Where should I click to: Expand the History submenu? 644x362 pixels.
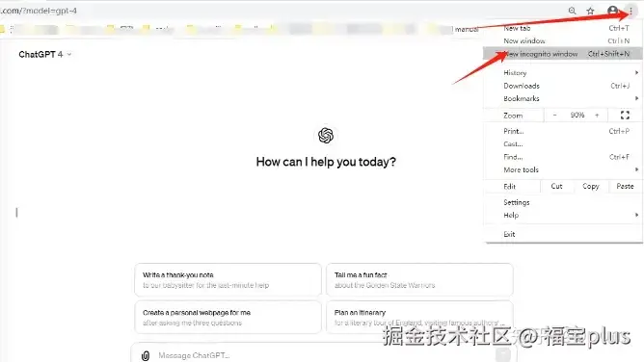coord(562,72)
